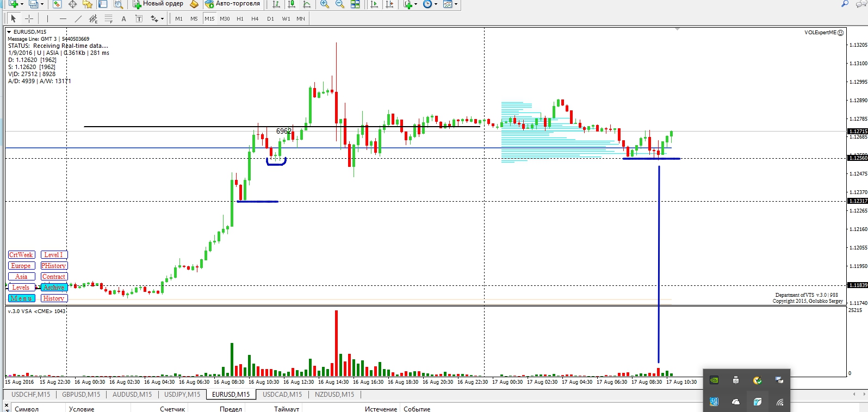Toggle the Terminal panel icon

click(103, 4)
